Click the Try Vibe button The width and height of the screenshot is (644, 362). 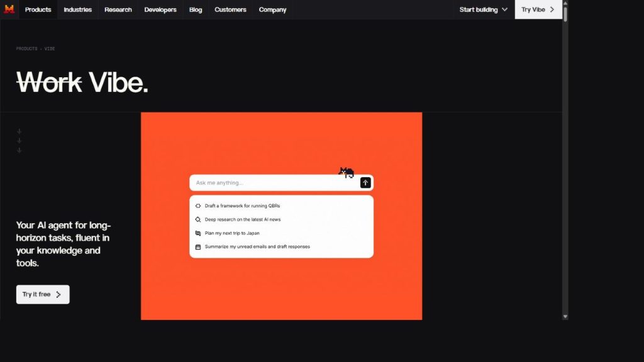click(x=538, y=9)
